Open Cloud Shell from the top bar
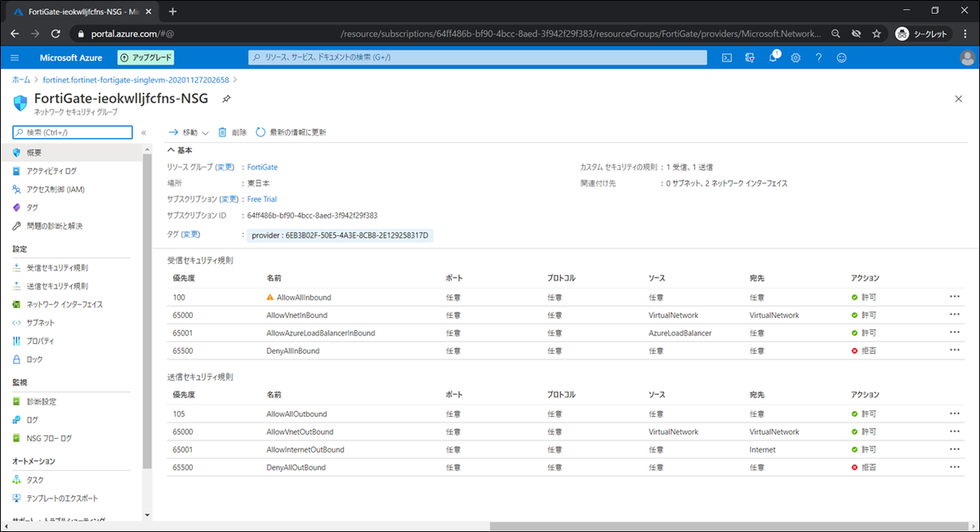 click(x=726, y=57)
